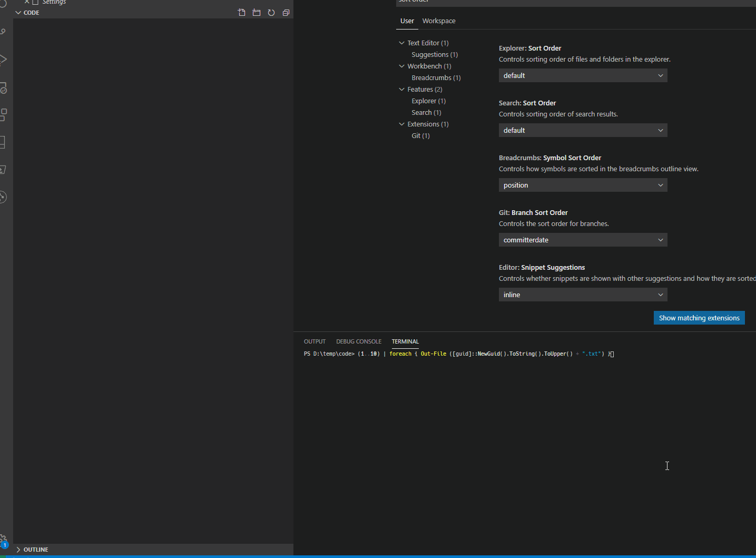Refresh the CODE explorer view
Viewport: 756px width, 558px height.
point(271,12)
